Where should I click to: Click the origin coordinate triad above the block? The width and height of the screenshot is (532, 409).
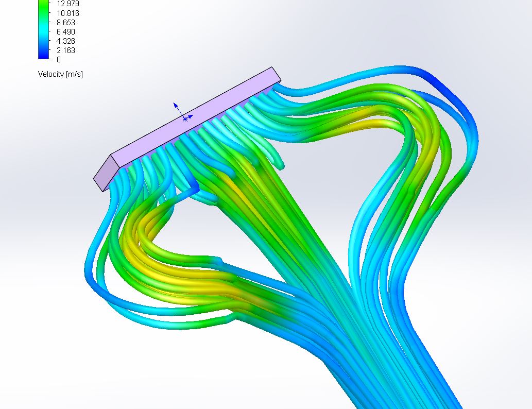tap(184, 118)
